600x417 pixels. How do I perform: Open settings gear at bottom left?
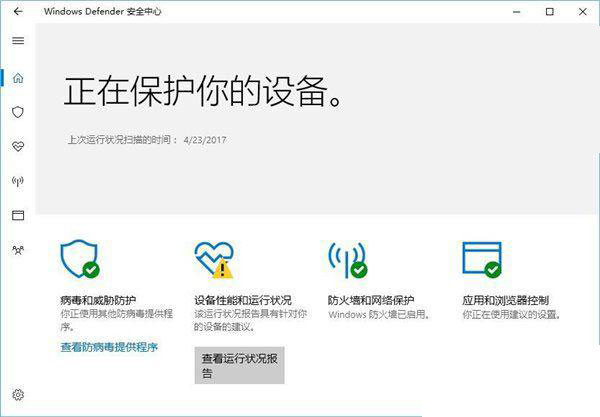pos(18,395)
